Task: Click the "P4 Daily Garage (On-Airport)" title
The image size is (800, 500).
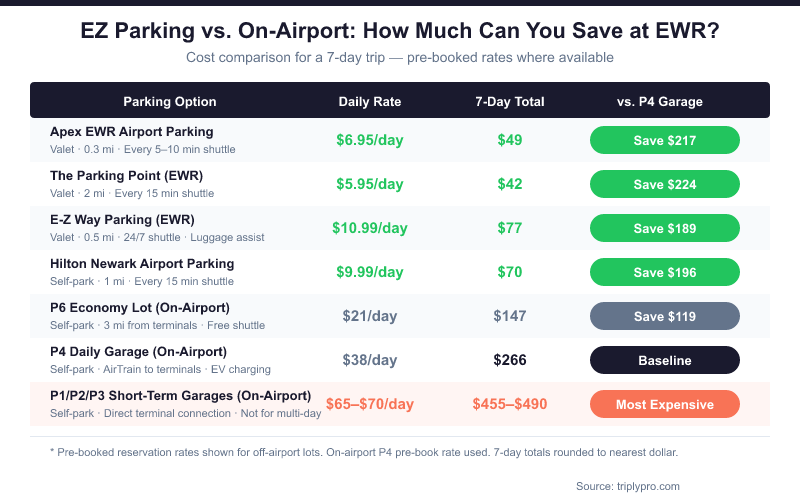Action: click(138, 352)
